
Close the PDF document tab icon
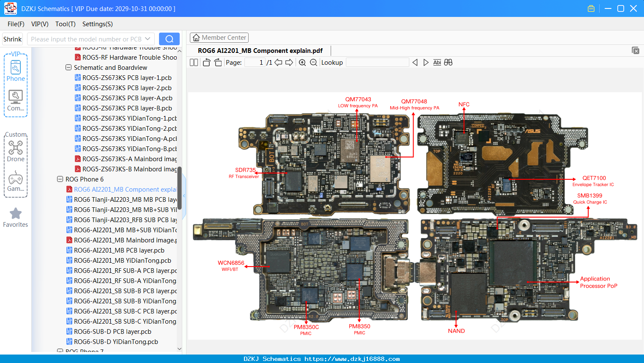pos(635,50)
